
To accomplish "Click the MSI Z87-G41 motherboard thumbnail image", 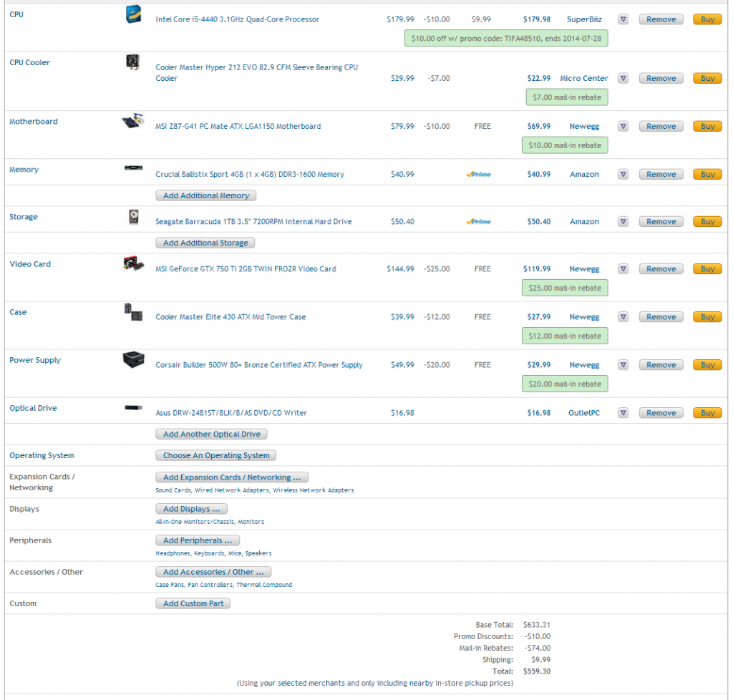I will coord(133,122).
